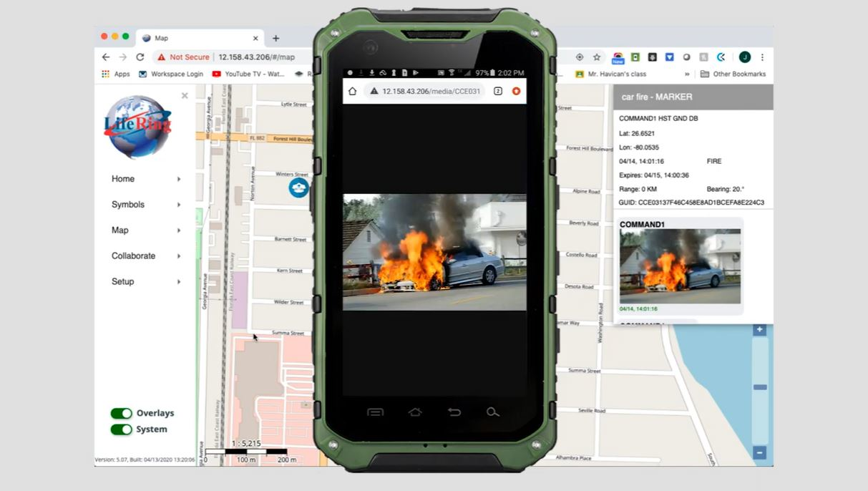Tap the phone's search key
The image size is (868, 491).
pyautogui.click(x=492, y=412)
